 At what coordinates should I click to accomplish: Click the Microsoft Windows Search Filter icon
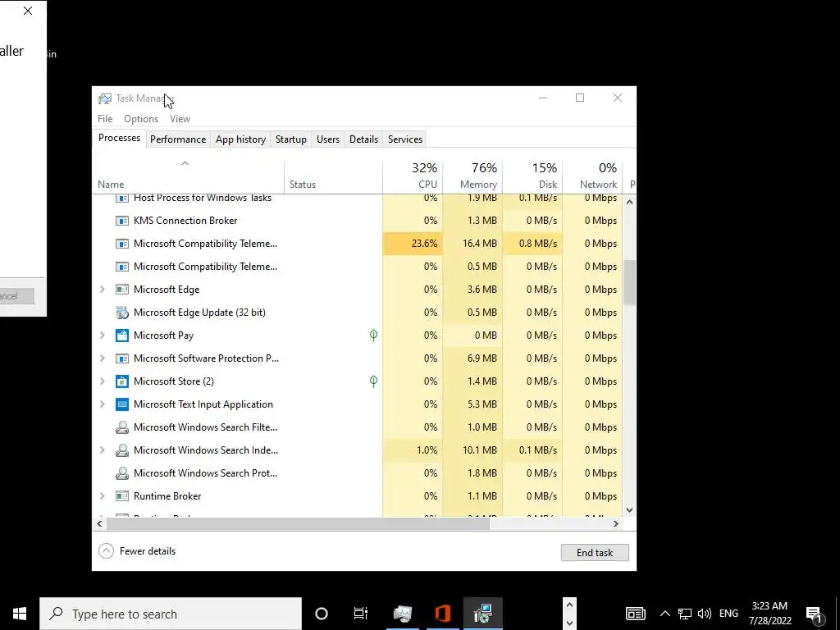click(x=122, y=427)
